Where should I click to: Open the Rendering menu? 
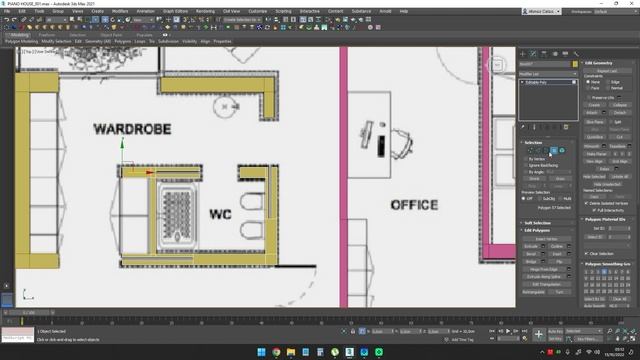click(205, 11)
